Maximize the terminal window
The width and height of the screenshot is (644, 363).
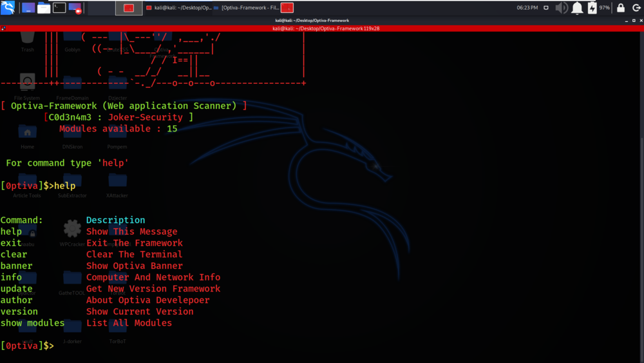(x=634, y=21)
